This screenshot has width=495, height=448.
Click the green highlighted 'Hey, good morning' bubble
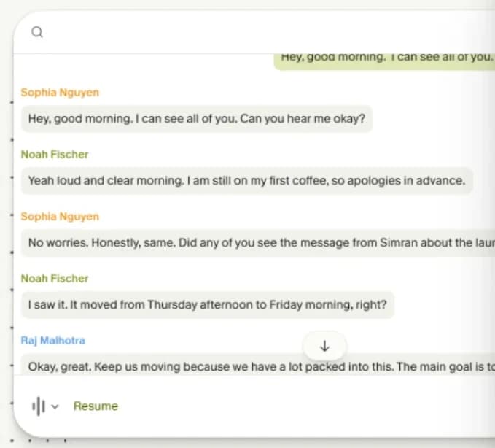[384, 61]
